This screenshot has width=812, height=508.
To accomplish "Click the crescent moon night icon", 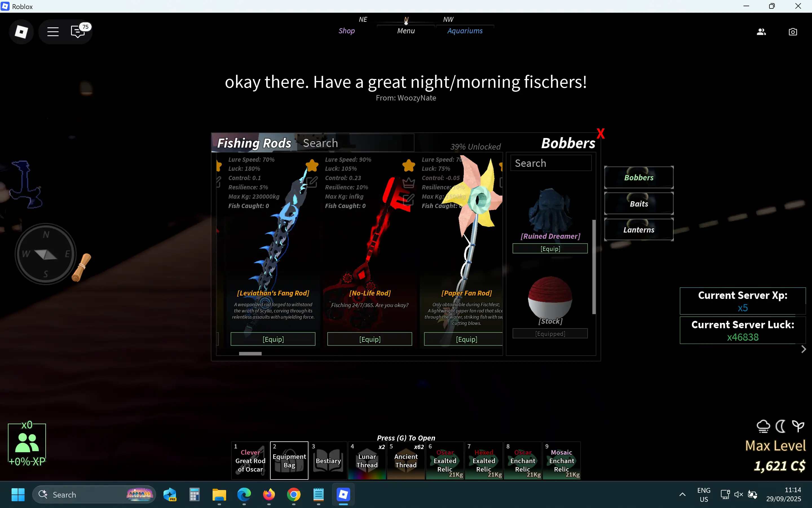I will 780,426.
